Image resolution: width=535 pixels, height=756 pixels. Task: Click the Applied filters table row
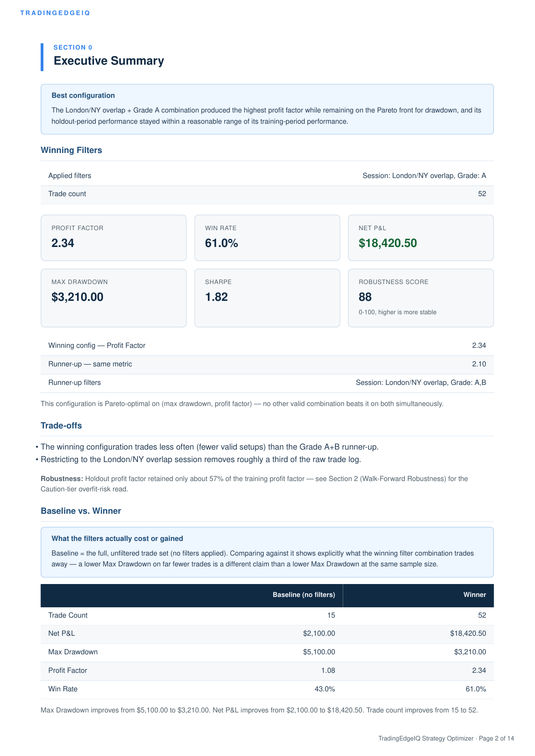click(x=267, y=176)
